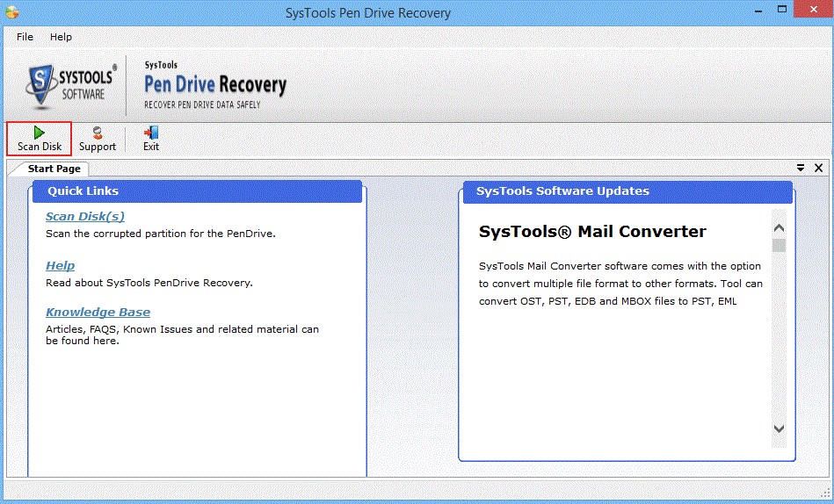834x504 pixels.
Task: Select the Start Page tab
Action: (x=54, y=169)
